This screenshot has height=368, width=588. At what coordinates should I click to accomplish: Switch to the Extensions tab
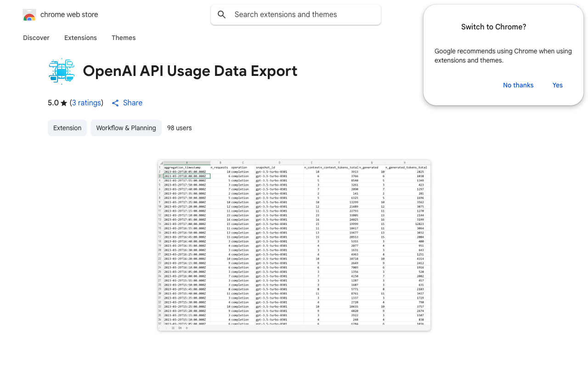(x=80, y=38)
